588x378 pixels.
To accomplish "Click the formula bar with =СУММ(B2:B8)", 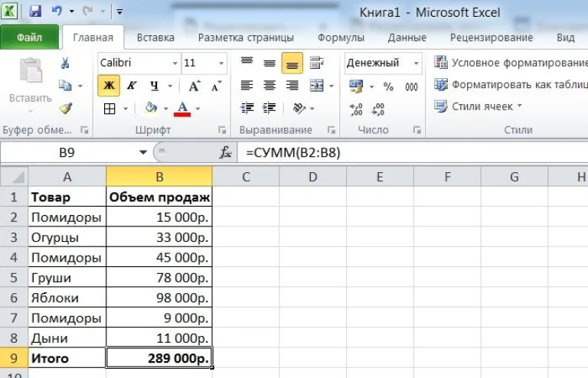I will pyautogui.click(x=413, y=152).
